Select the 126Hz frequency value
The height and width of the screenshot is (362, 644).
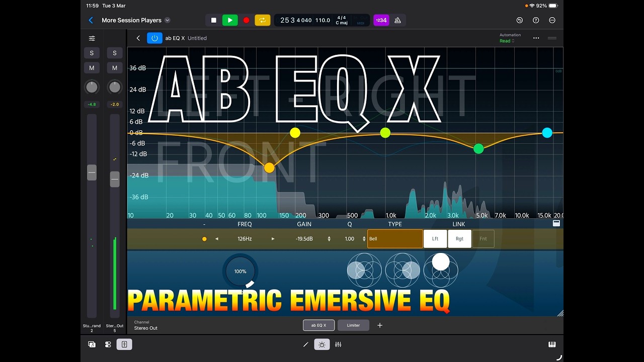click(245, 239)
